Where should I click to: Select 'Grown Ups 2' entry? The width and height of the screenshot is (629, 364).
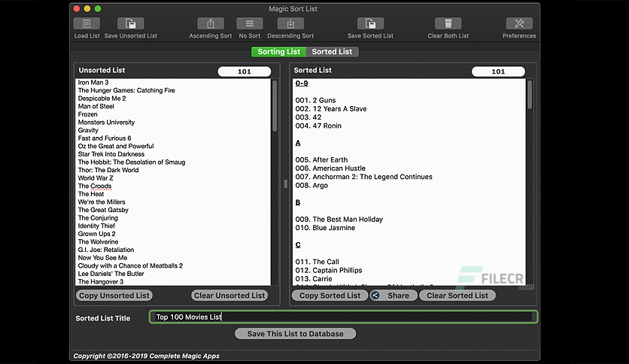pos(96,234)
